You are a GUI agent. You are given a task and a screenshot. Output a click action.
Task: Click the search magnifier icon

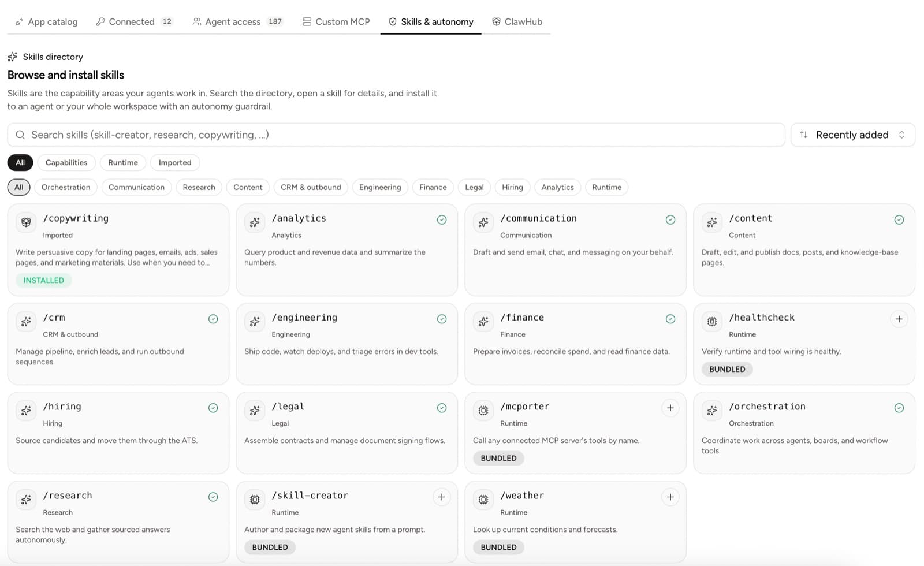click(x=20, y=135)
